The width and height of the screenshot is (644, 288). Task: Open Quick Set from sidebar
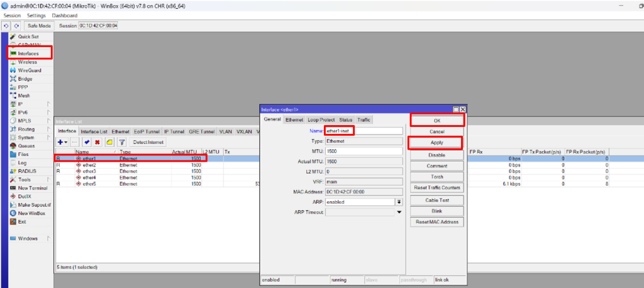tap(28, 37)
